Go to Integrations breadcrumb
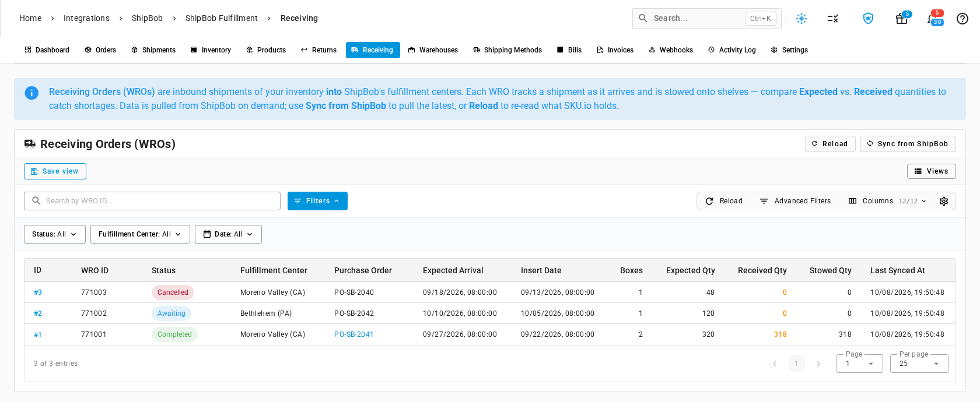The height and width of the screenshot is (402, 980). point(86,18)
